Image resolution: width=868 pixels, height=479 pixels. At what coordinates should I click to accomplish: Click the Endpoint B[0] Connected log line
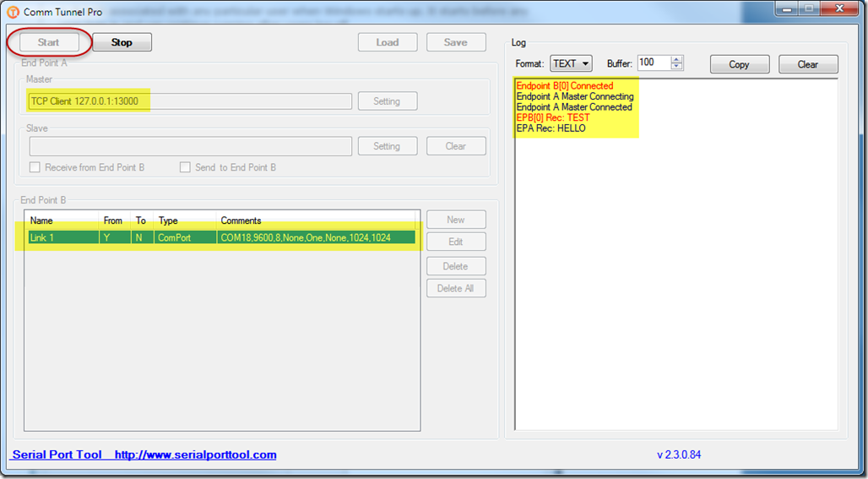pyautogui.click(x=565, y=86)
